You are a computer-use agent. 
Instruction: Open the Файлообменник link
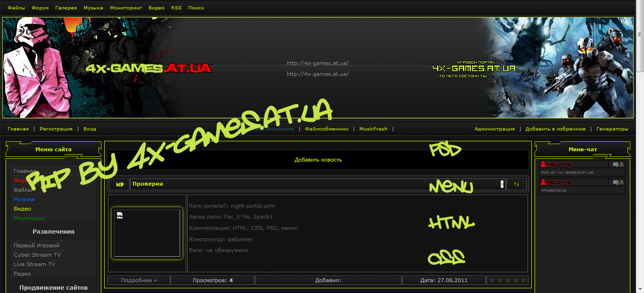[327, 129]
